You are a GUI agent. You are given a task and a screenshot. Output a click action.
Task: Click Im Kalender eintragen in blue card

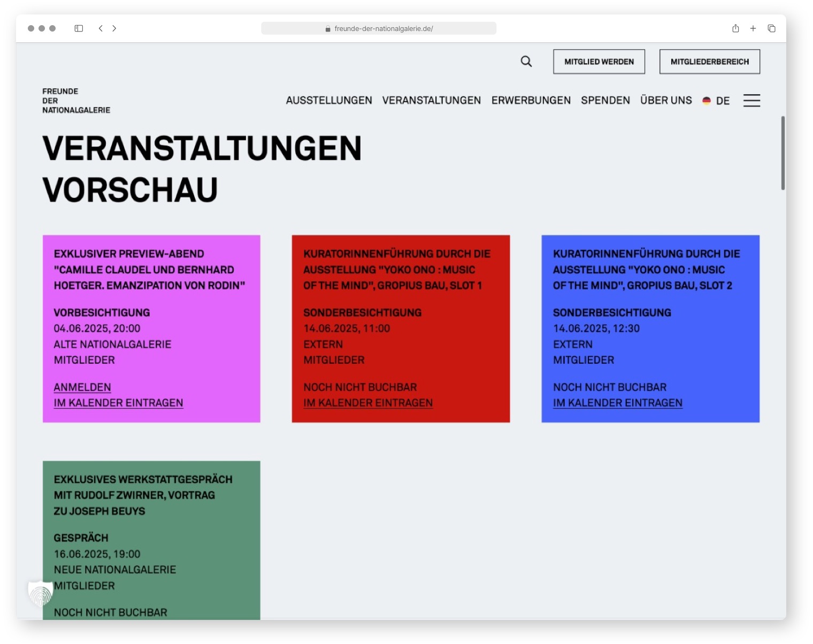(x=618, y=403)
